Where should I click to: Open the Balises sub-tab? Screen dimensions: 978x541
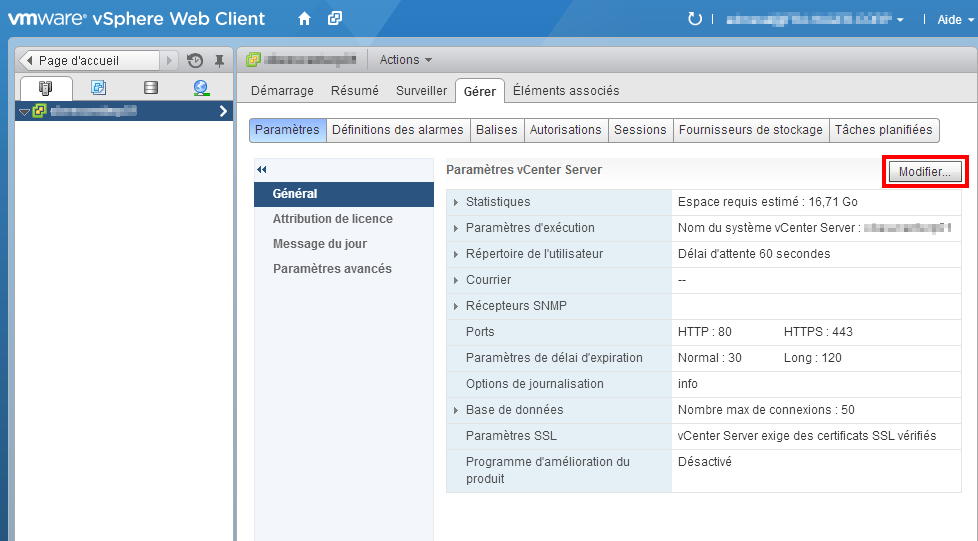tap(497, 130)
